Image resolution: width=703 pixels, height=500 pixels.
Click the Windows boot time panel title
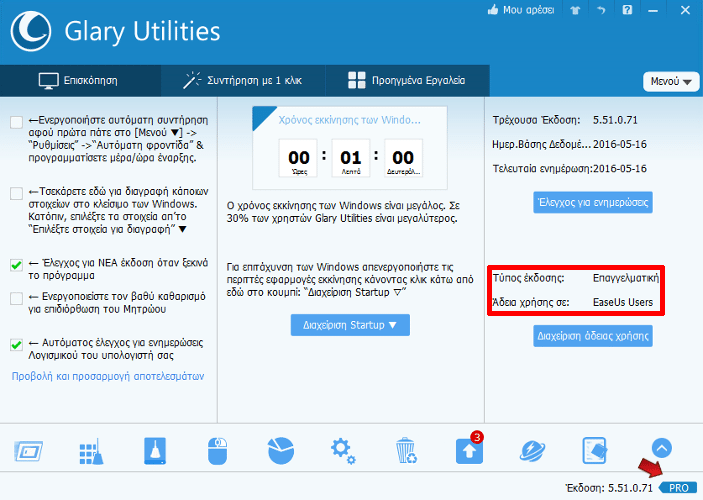pyautogui.click(x=349, y=120)
